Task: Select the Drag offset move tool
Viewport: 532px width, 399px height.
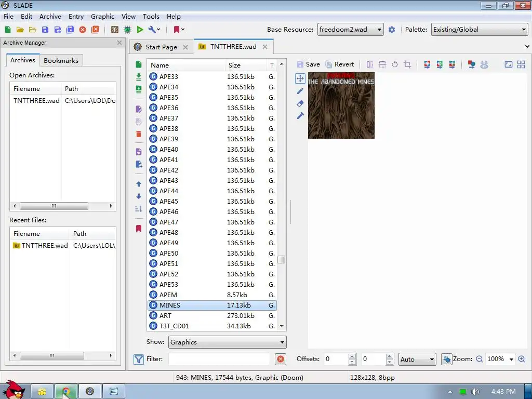Action: (x=300, y=79)
